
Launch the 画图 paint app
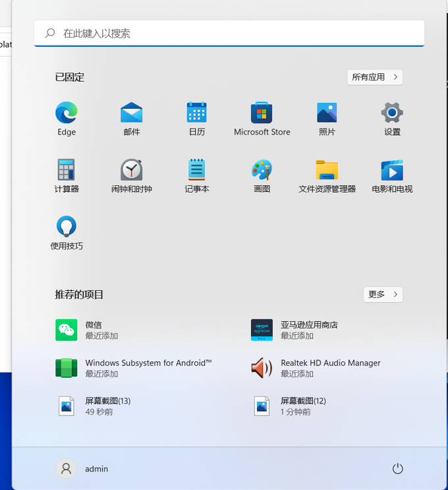(x=262, y=169)
